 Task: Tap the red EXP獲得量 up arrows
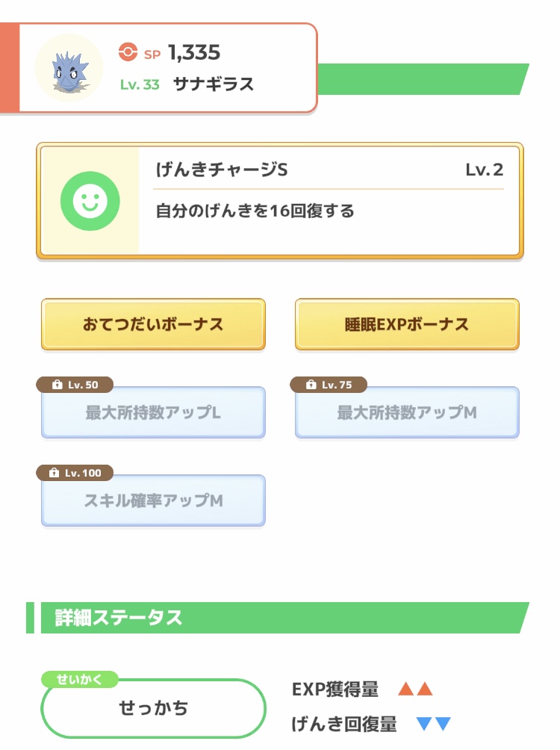tap(415, 689)
